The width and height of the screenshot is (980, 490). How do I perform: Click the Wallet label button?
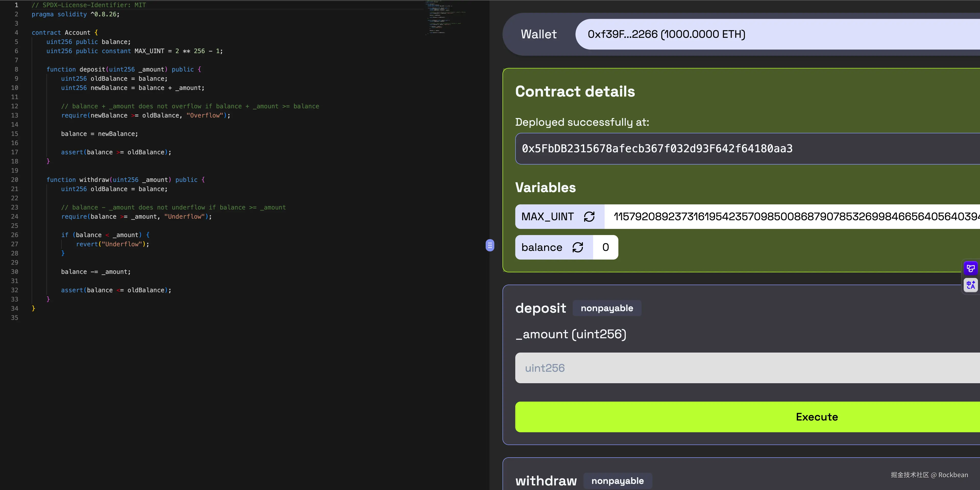[538, 34]
